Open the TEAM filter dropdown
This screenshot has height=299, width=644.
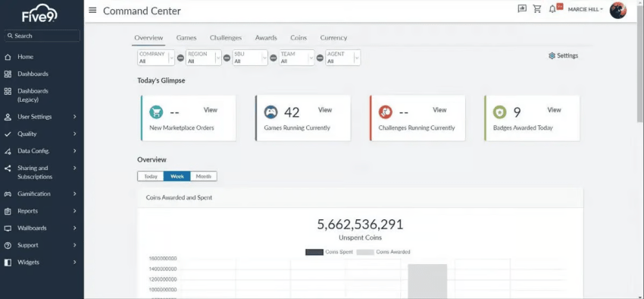pyautogui.click(x=297, y=58)
